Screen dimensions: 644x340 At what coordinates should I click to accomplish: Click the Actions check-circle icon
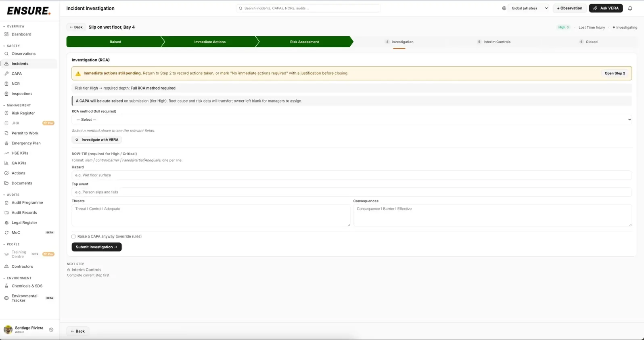point(6,173)
